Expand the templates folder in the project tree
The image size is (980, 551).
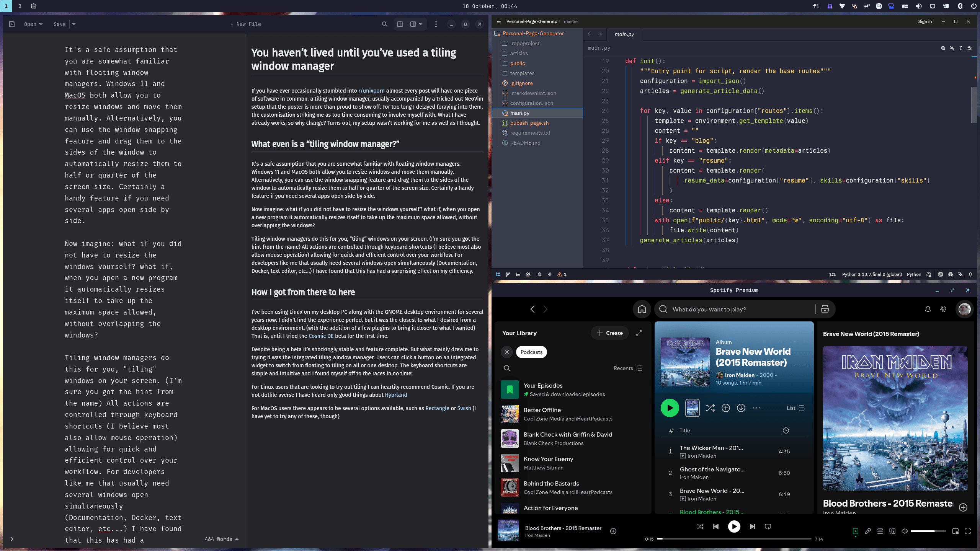click(522, 73)
